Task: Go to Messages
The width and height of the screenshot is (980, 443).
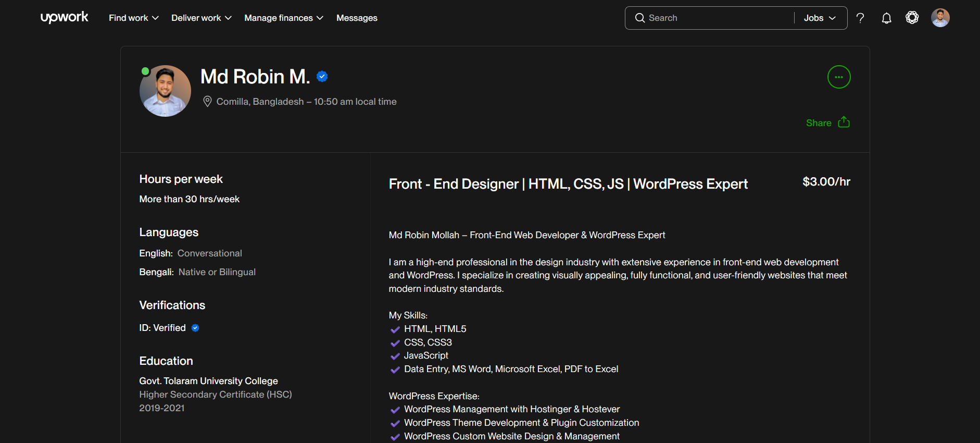Action: pyautogui.click(x=357, y=18)
